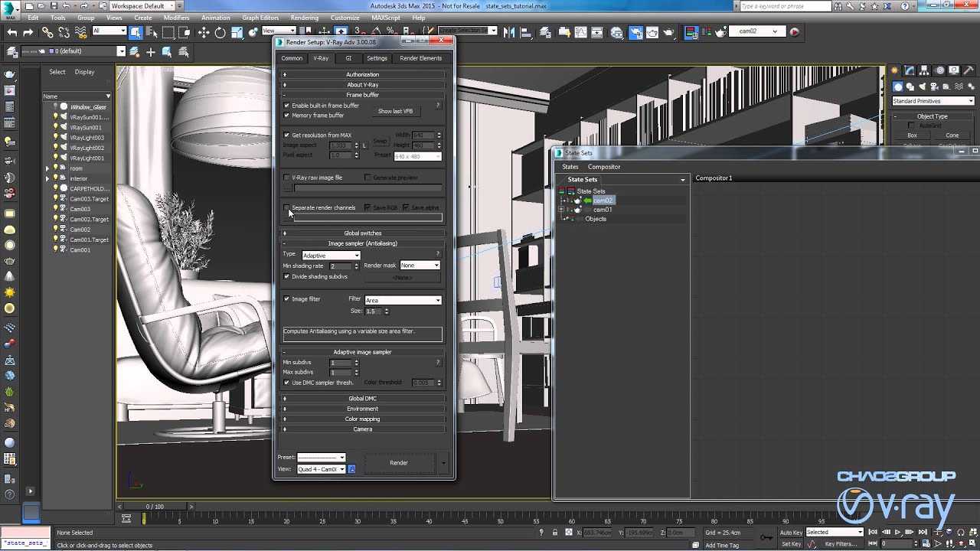Click the Min shading rate spinner arrows
The height and width of the screenshot is (551, 980).
tap(356, 266)
